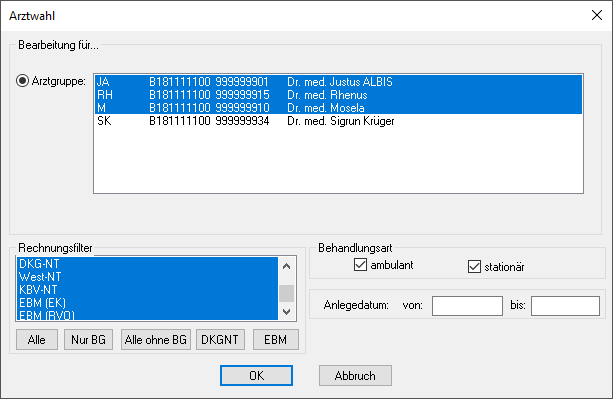613x399 pixels.
Task: Close the Arztwahl dialog
Action: pyautogui.click(x=597, y=15)
